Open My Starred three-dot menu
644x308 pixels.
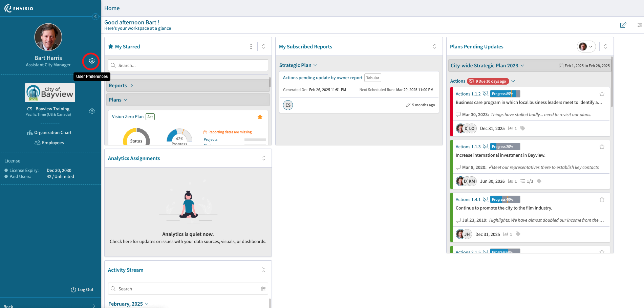tap(251, 47)
